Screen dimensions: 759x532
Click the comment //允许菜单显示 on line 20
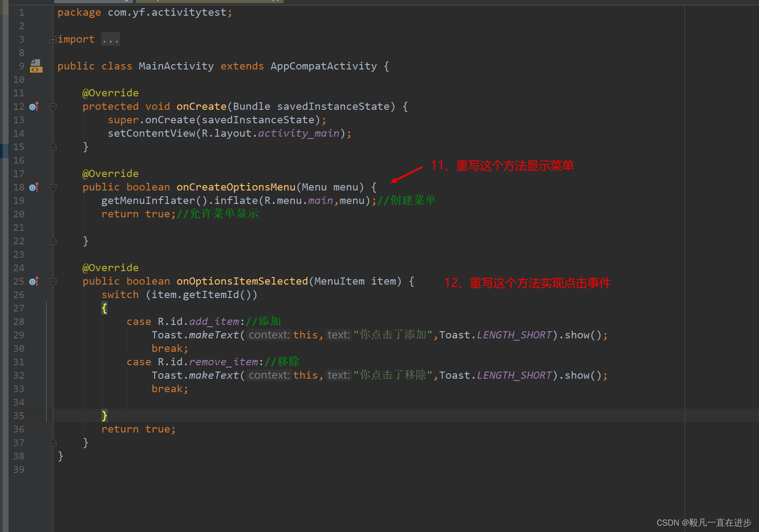[218, 214]
